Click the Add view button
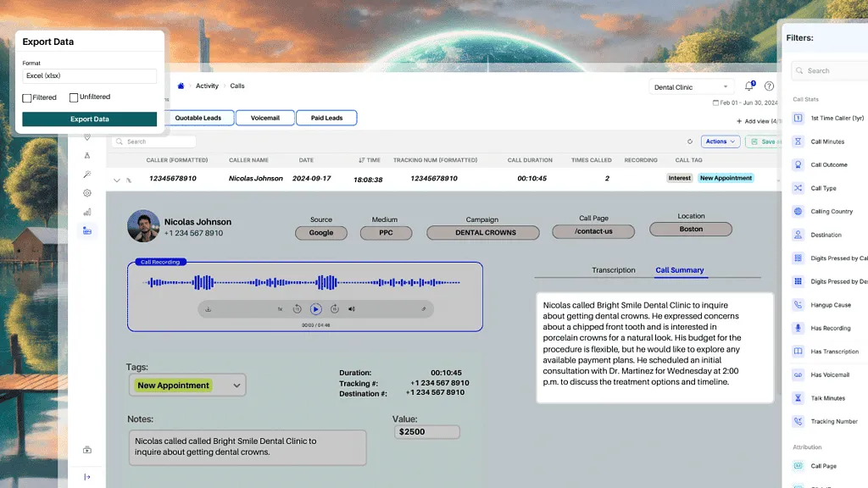The image size is (868, 488). 759,121
